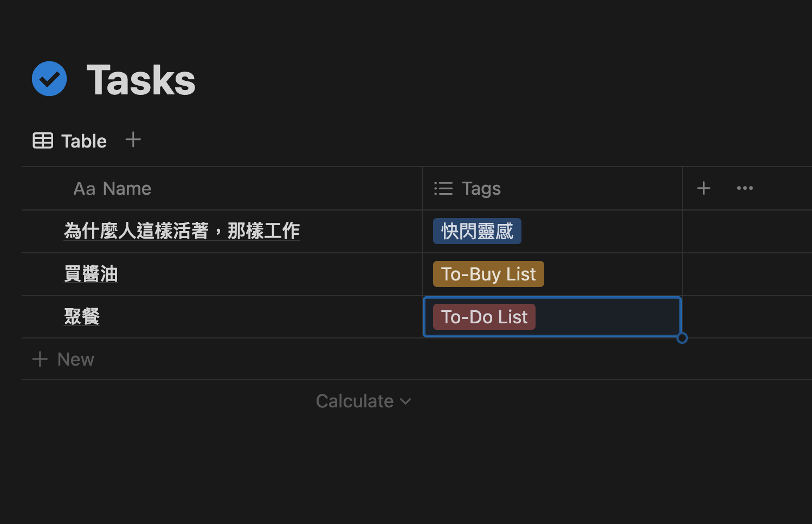
Task: Open the 聚餐 task page
Action: [x=82, y=316]
